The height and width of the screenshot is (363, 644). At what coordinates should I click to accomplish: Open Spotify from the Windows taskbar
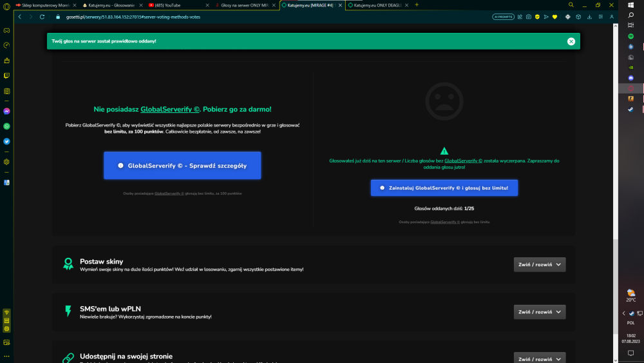[631, 36]
